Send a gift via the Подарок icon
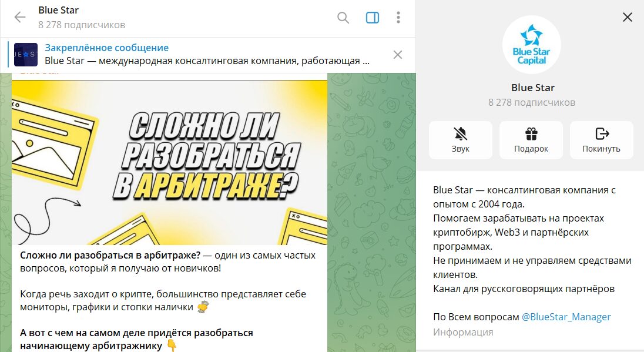 [531, 140]
